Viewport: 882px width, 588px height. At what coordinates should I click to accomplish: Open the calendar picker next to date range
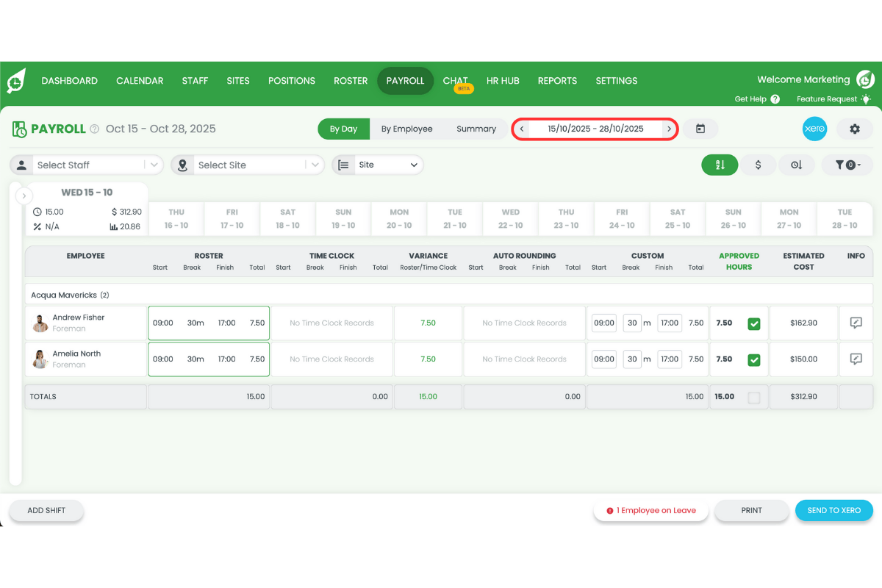pyautogui.click(x=700, y=129)
